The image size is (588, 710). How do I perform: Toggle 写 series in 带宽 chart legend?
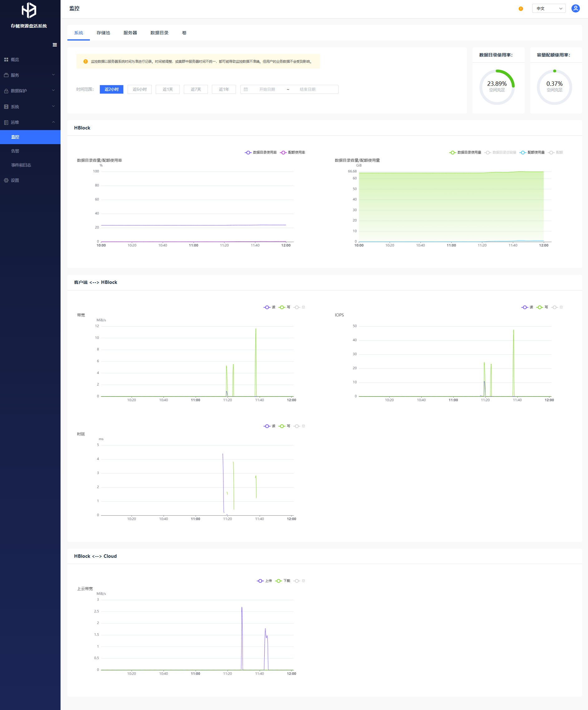coord(285,307)
